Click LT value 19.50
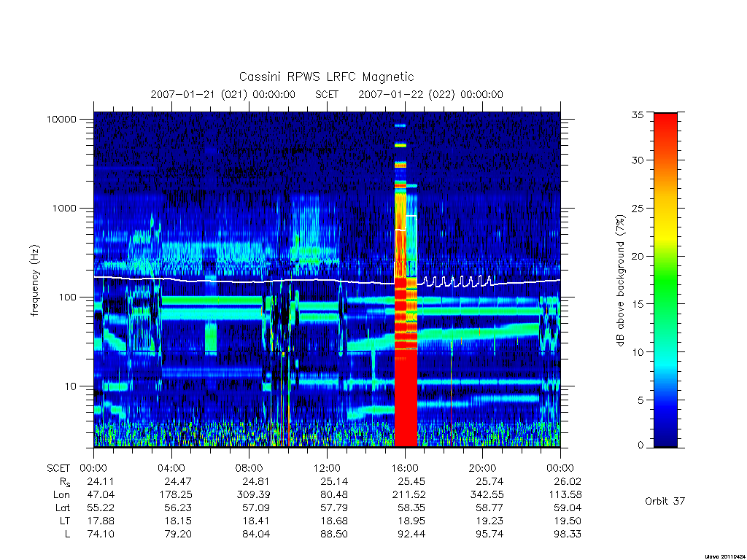 click(568, 521)
